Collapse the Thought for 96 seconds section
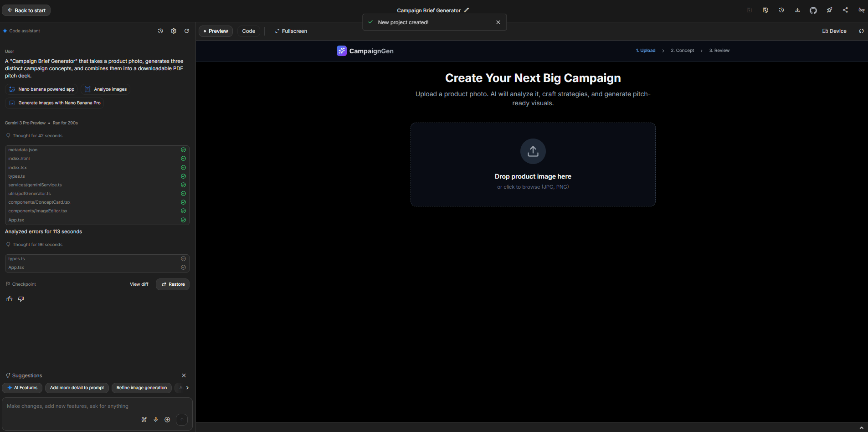Image resolution: width=868 pixels, height=432 pixels. (37, 244)
